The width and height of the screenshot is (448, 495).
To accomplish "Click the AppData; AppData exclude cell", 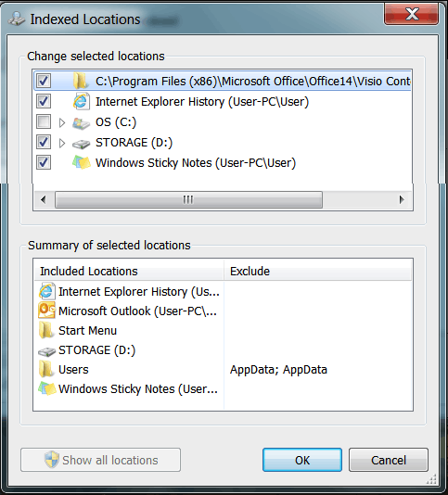I will click(x=278, y=369).
